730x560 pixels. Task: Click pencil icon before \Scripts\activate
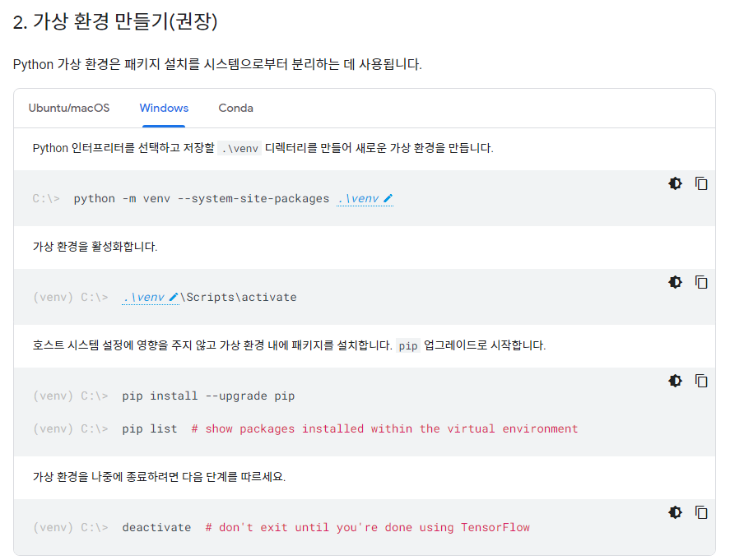pyautogui.click(x=174, y=297)
